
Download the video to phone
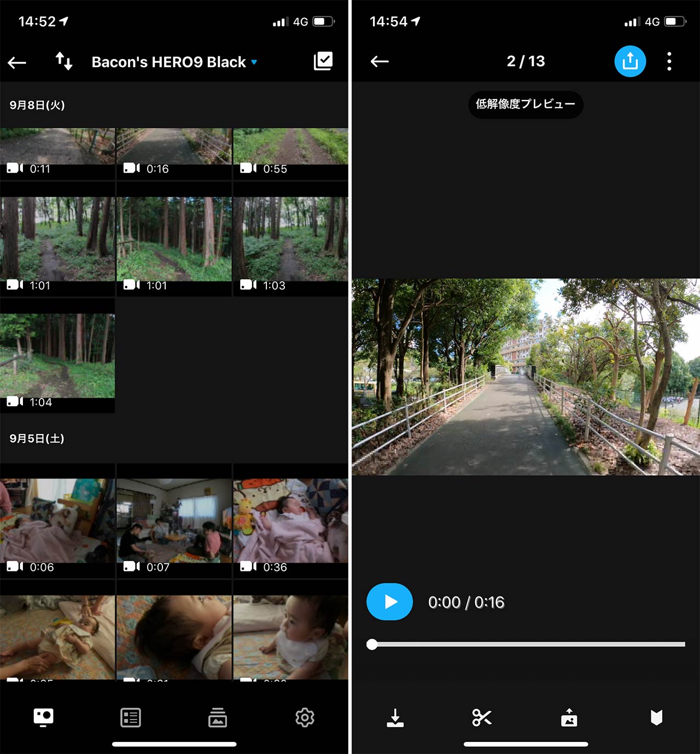click(395, 718)
